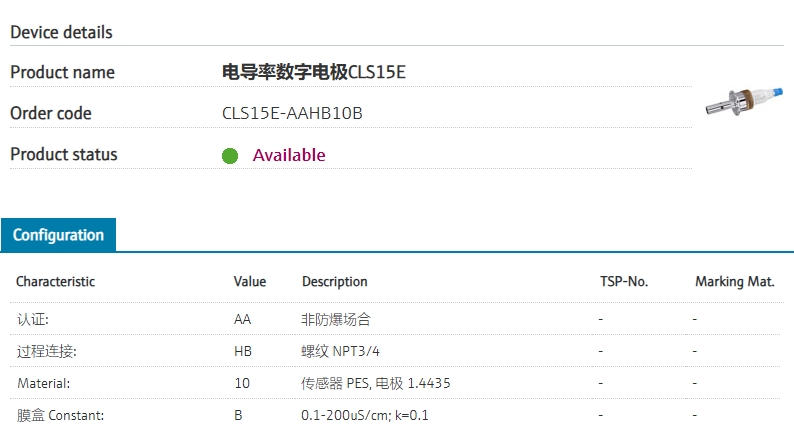Select the 膜盒 Constant characteristic row
This screenshot has height=434, width=794.
coord(397,415)
